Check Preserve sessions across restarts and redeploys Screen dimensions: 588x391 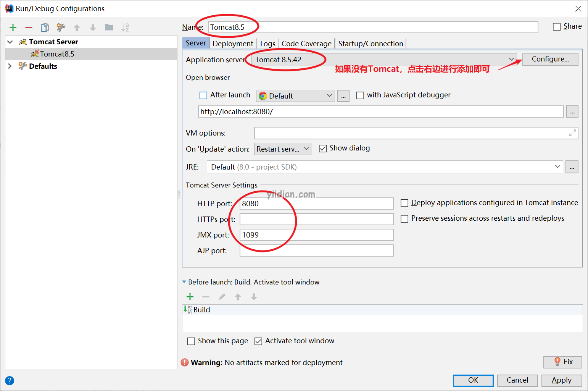tap(404, 218)
